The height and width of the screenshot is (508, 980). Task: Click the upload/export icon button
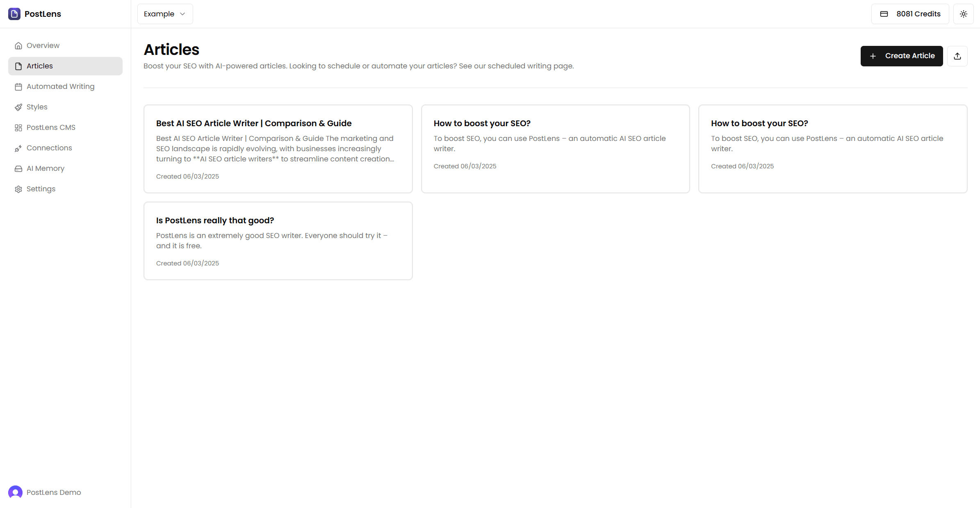point(957,56)
